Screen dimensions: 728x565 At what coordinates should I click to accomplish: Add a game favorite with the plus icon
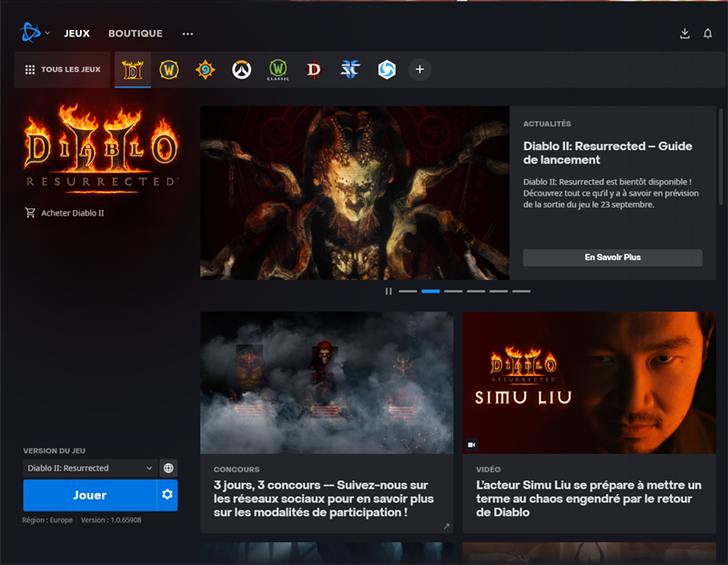[x=420, y=69]
